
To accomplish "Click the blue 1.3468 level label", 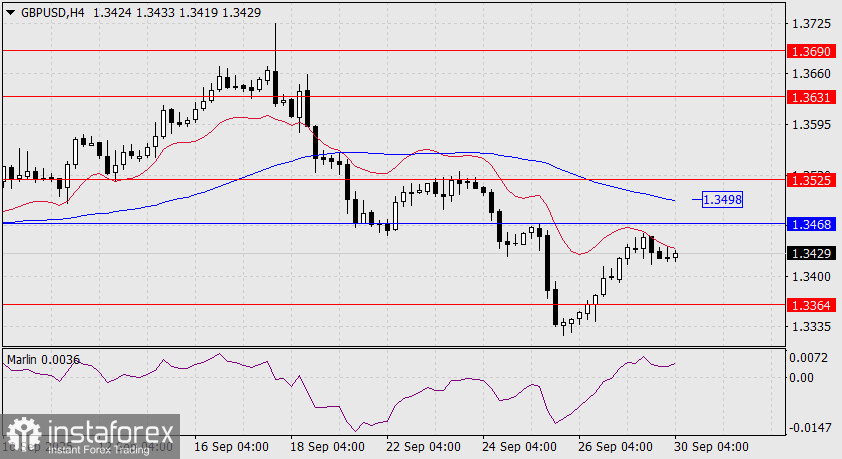I will (x=811, y=224).
